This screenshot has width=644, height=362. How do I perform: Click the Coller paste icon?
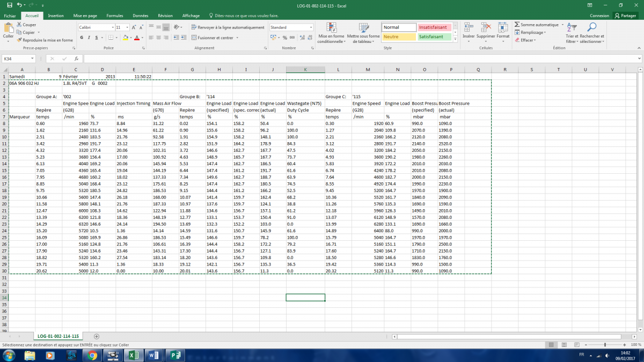pyautogui.click(x=8, y=28)
